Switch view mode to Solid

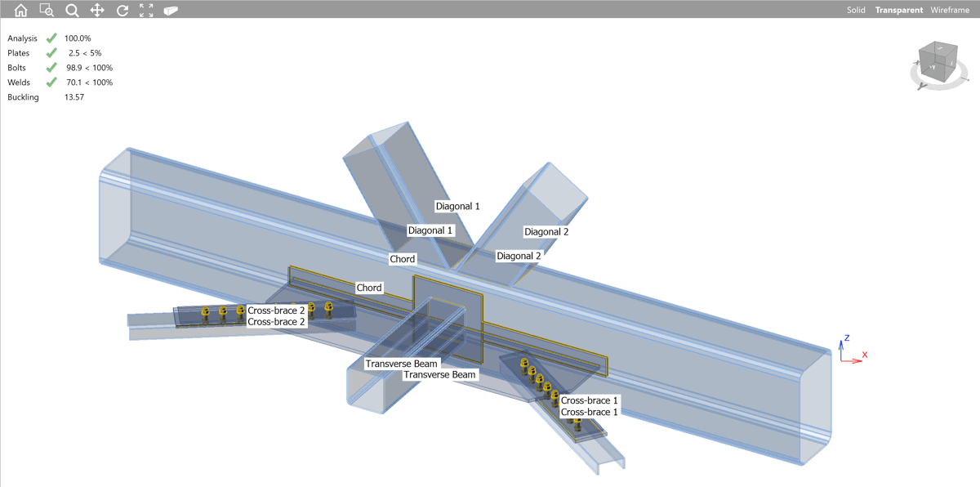[x=855, y=10]
